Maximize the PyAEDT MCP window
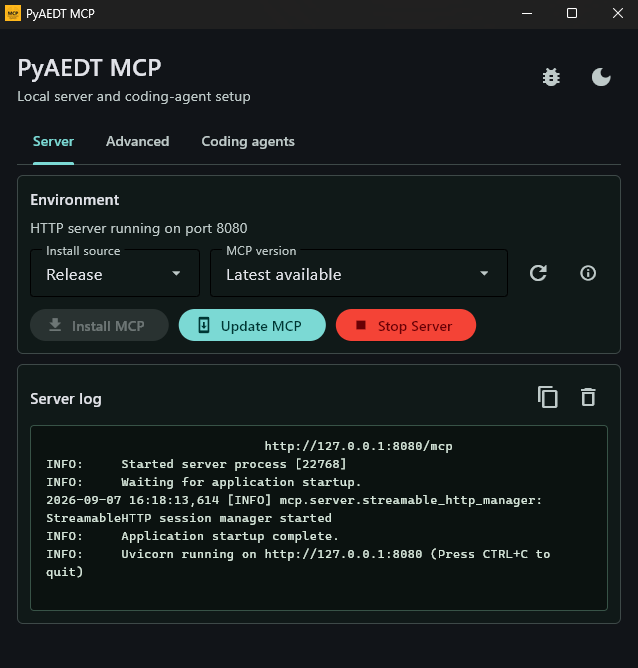Viewport: 638px width, 668px height. pyautogui.click(x=572, y=14)
